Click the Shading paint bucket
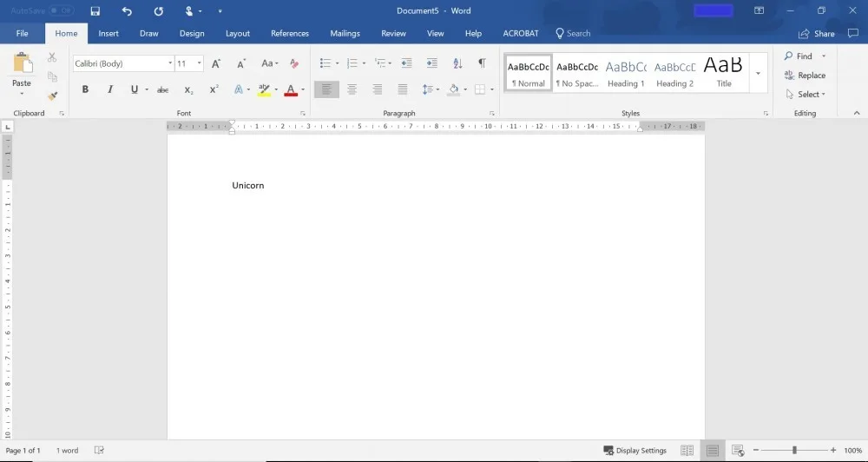The image size is (868, 462). click(x=454, y=89)
